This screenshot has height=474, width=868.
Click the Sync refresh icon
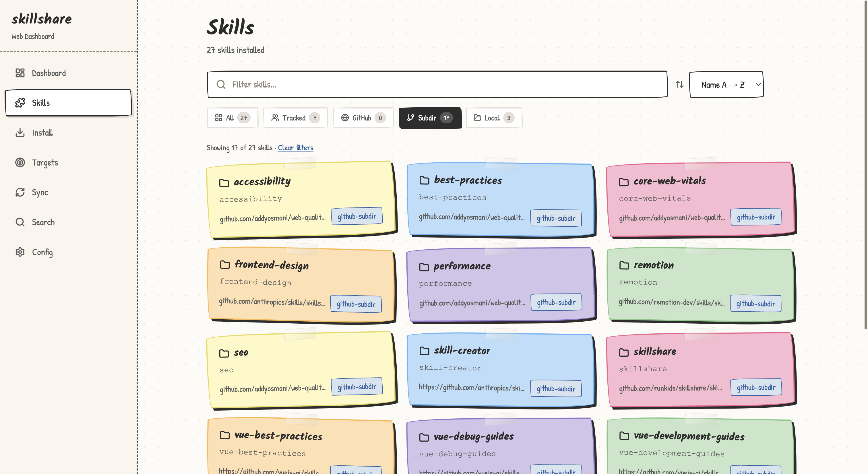(x=20, y=192)
